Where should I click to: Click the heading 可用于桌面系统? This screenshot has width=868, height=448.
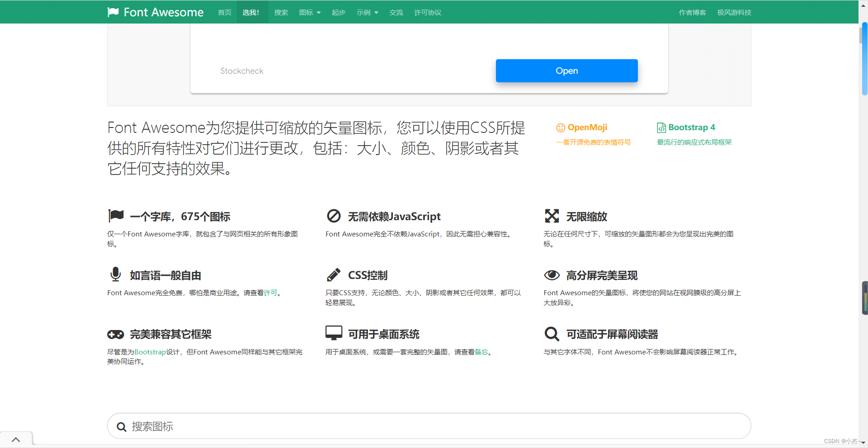click(x=384, y=334)
